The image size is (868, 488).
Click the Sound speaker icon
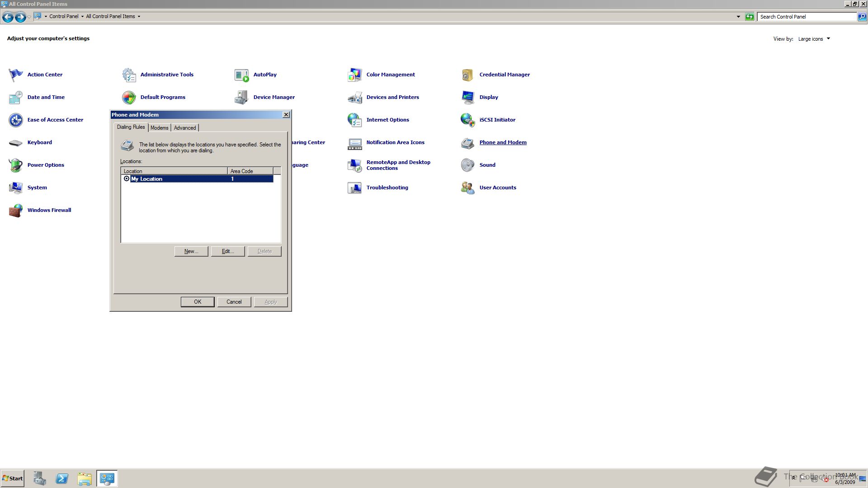467,165
